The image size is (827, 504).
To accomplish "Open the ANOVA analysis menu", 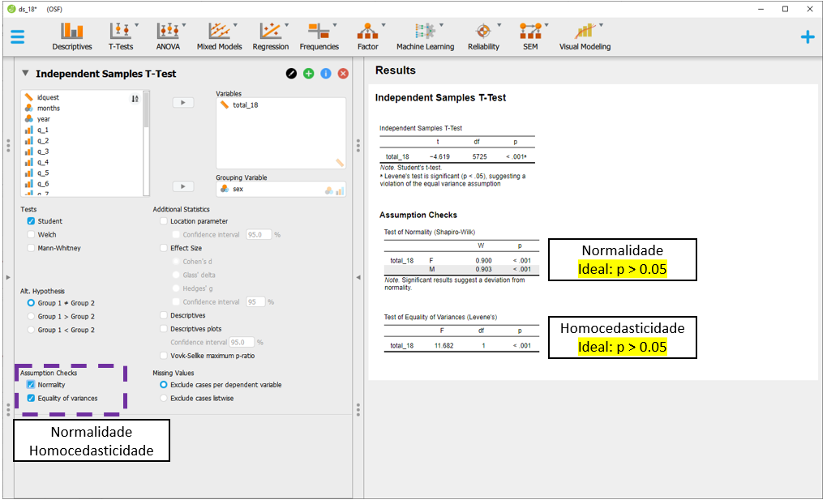I will pyautogui.click(x=168, y=36).
